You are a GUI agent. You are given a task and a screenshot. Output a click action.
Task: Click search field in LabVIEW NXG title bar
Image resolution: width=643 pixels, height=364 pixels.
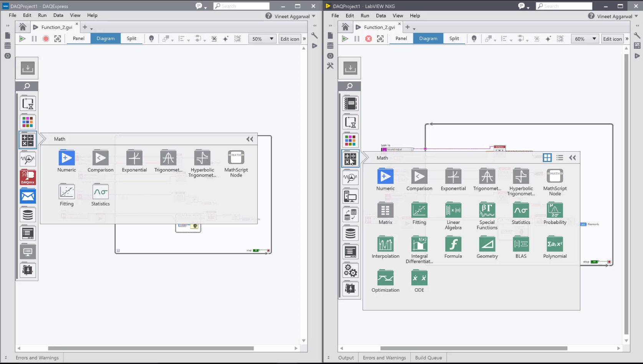[564, 6]
